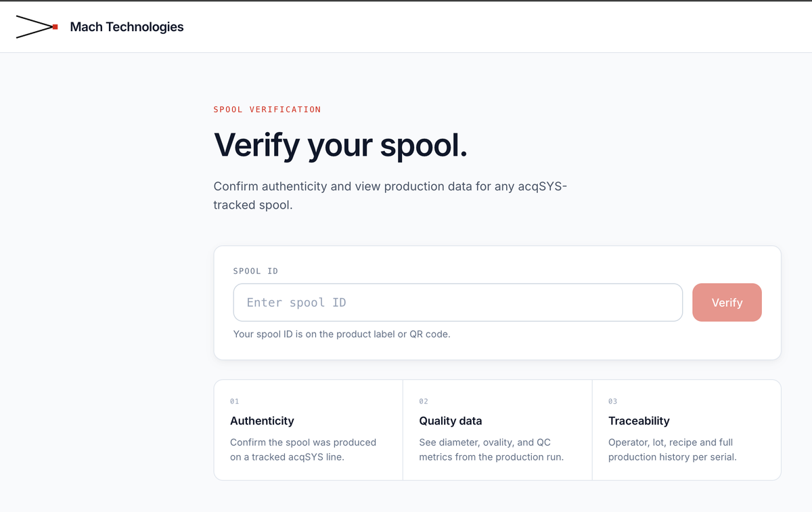The height and width of the screenshot is (512, 812).
Task: Click text 'Operator, lot, recipe and full'
Action: point(671,442)
